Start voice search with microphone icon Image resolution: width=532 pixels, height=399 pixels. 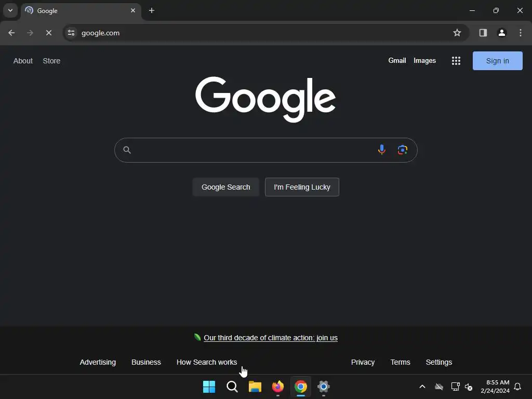click(x=382, y=150)
